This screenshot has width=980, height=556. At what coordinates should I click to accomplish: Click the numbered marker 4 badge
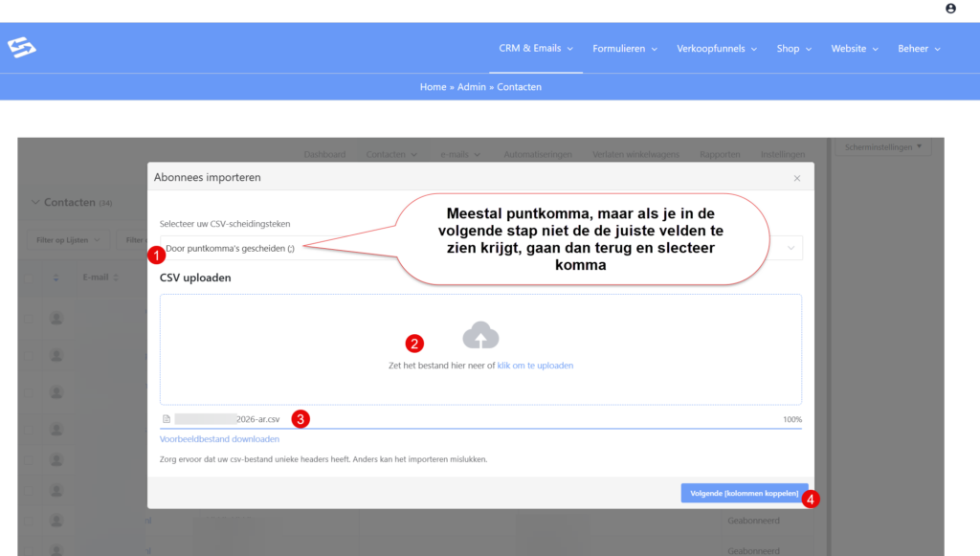point(812,499)
